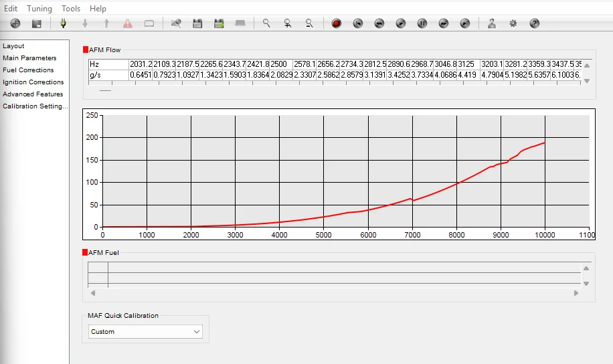The height and width of the screenshot is (364, 613).
Task: Click AFM Fuel table scroll up arrow
Action: point(586,268)
